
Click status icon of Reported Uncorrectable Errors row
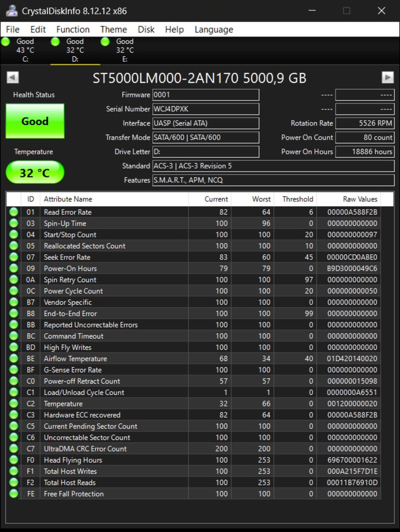[x=14, y=324]
